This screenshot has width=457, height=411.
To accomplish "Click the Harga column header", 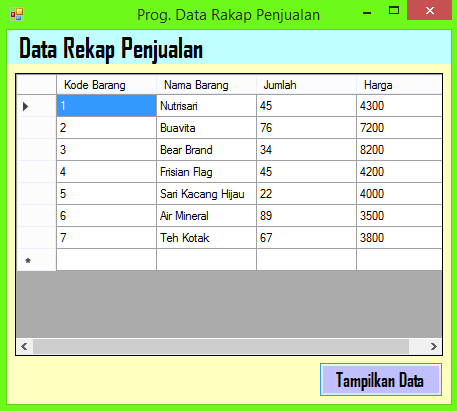I will pos(399,85).
